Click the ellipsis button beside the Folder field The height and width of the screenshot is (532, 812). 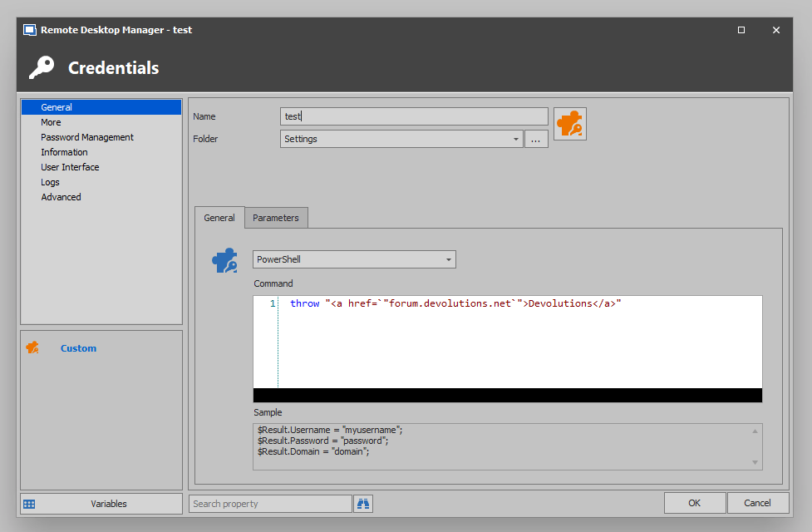point(536,138)
